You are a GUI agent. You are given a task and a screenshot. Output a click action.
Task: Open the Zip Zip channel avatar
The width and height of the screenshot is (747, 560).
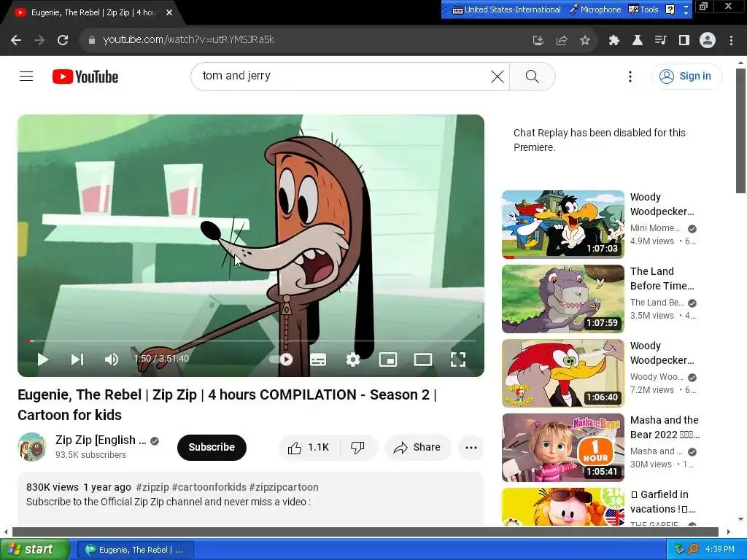click(32, 447)
